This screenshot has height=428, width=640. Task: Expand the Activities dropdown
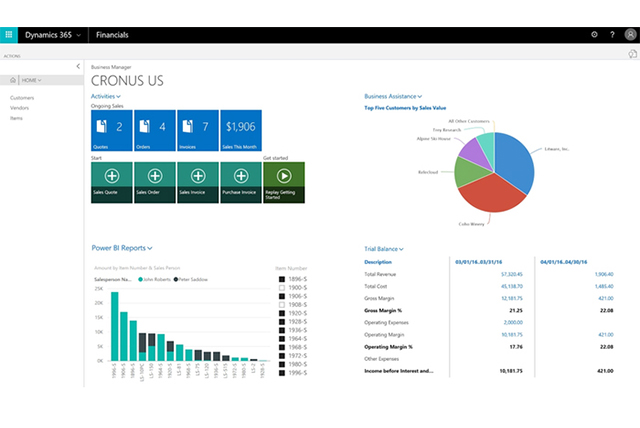[x=105, y=96]
